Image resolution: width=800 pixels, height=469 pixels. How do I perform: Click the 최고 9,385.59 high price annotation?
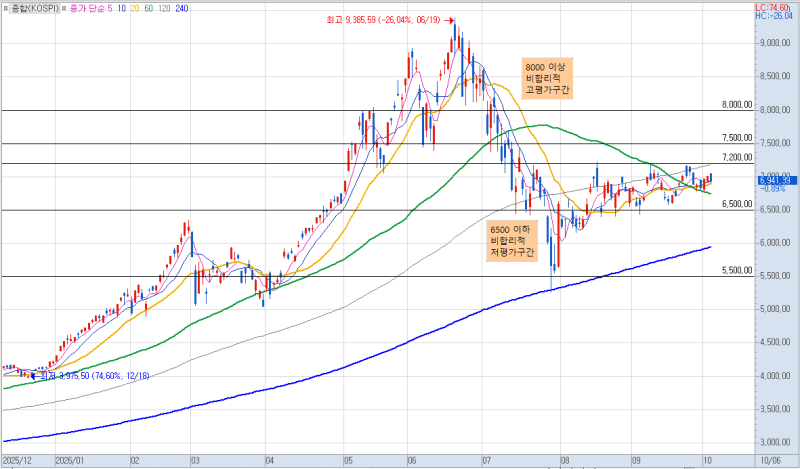(390, 20)
